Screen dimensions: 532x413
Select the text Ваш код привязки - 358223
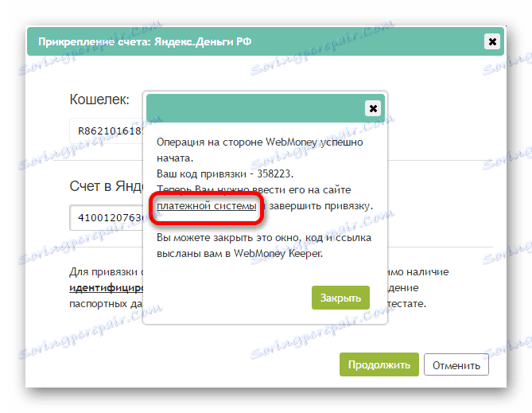225,174
